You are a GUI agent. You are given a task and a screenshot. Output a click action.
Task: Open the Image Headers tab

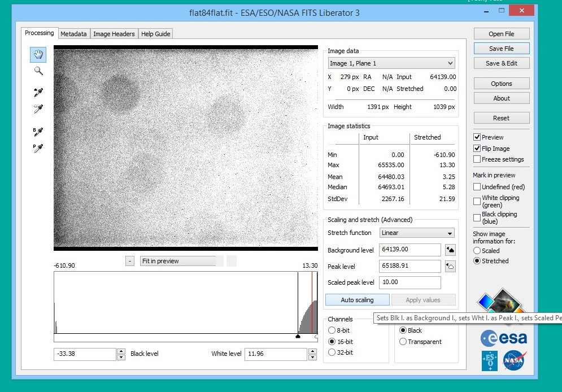click(x=114, y=34)
